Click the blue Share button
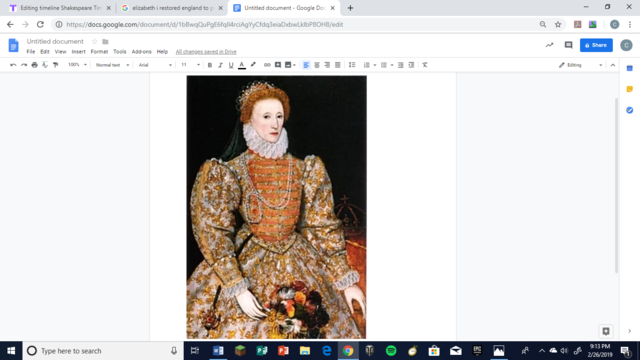This screenshot has width=640, height=360. (596, 45)
